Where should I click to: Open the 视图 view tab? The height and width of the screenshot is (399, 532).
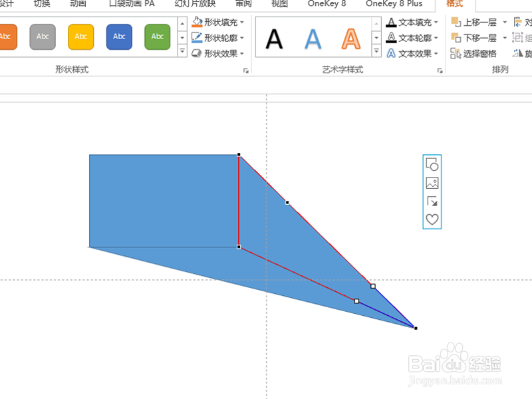click(x=279, y=4)
